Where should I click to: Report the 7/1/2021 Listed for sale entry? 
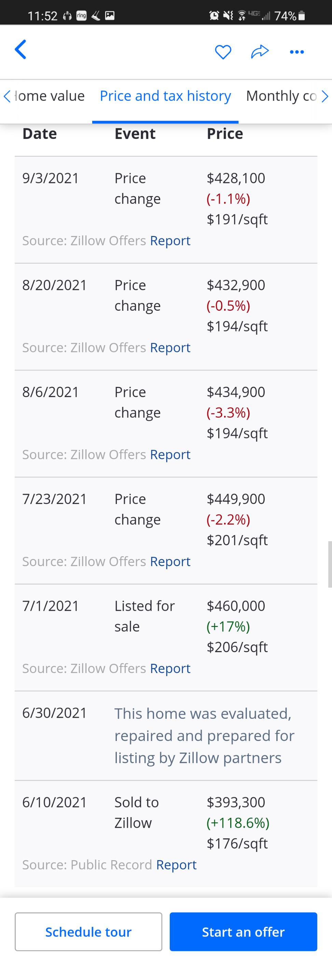click(x=170, y=668)
